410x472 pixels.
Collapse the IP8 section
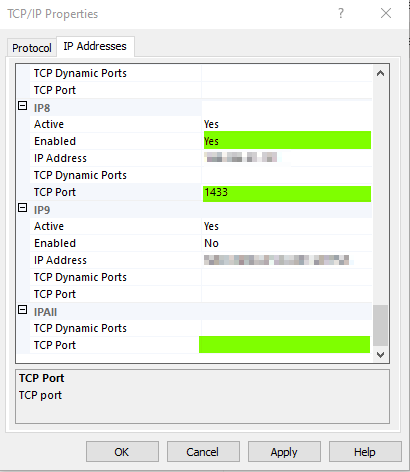(22, 106)
